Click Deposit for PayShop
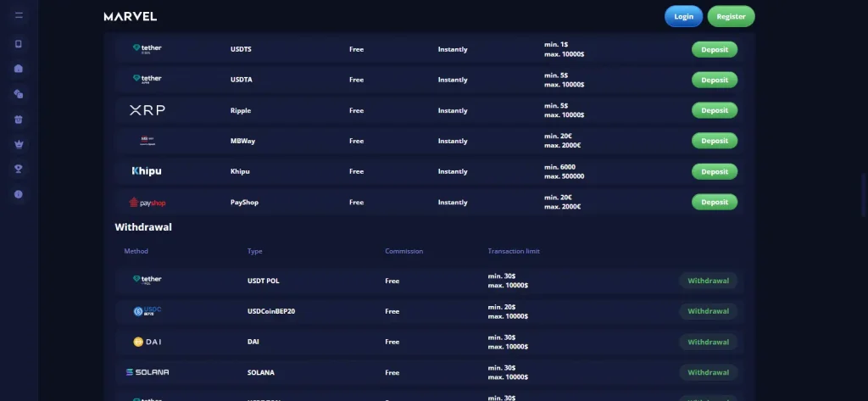The width and height of the screenshot is (868, 401). (x=715, y=202)
